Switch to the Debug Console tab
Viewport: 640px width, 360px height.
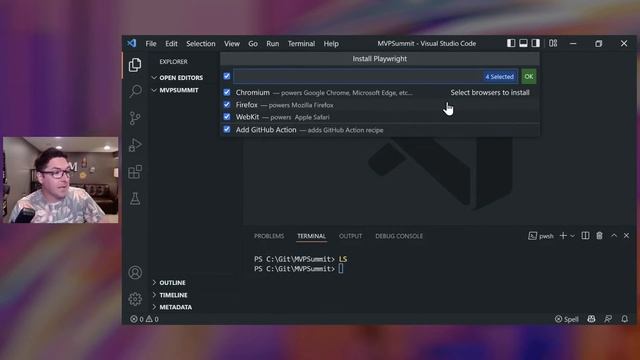[x=399, y=236]
